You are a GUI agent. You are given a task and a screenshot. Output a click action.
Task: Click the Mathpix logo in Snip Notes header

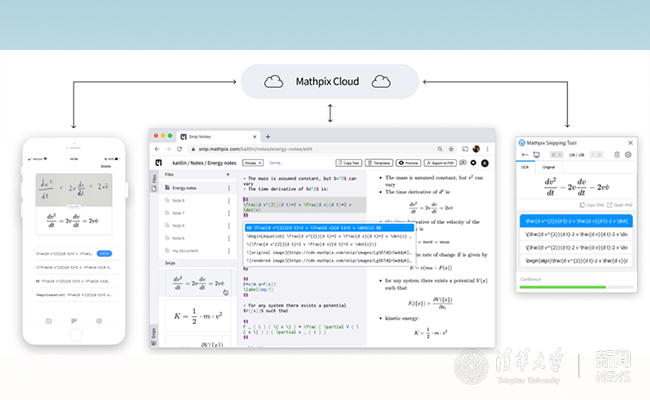[158, 161]
